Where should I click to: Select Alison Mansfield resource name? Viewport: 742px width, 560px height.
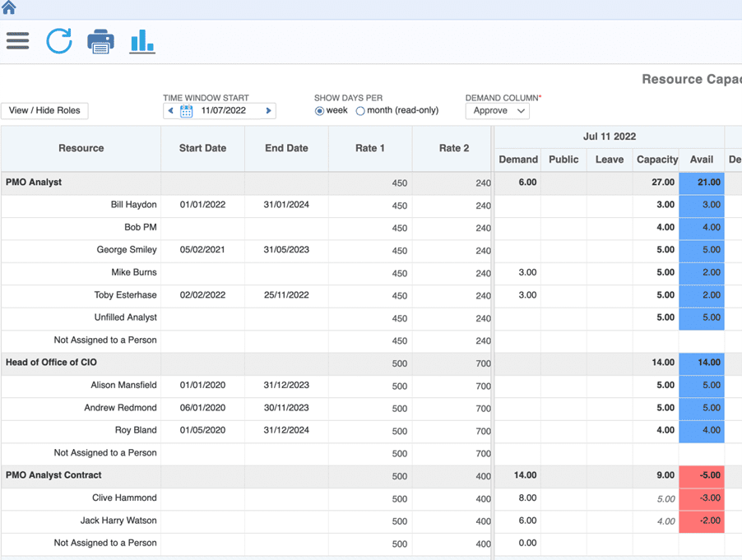tap(123, 385)
